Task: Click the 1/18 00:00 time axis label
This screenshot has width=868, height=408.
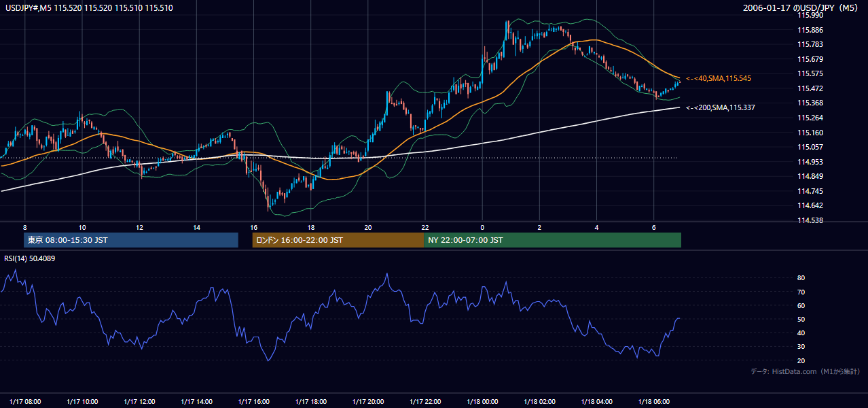Action: point(482,401)
